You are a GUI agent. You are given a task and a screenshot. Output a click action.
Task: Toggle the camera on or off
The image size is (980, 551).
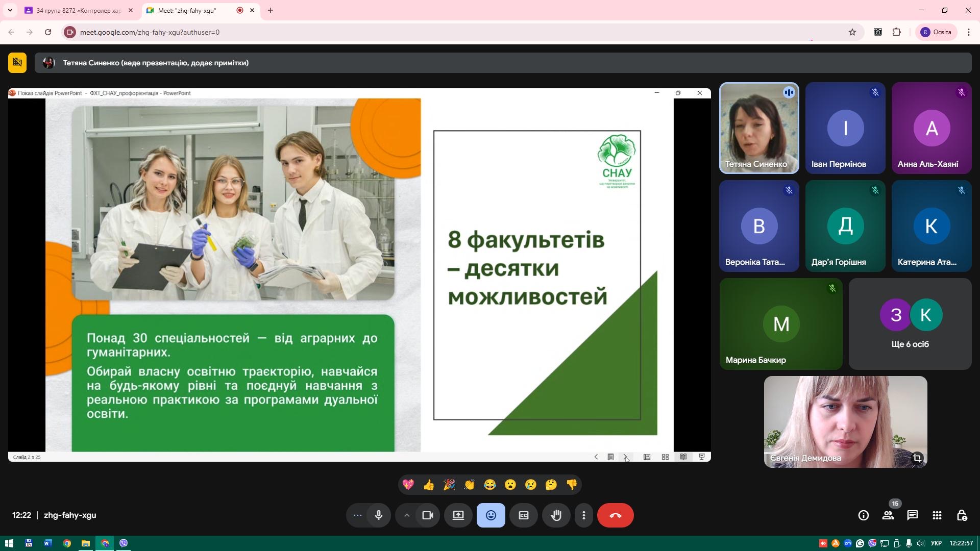point(428,515)
